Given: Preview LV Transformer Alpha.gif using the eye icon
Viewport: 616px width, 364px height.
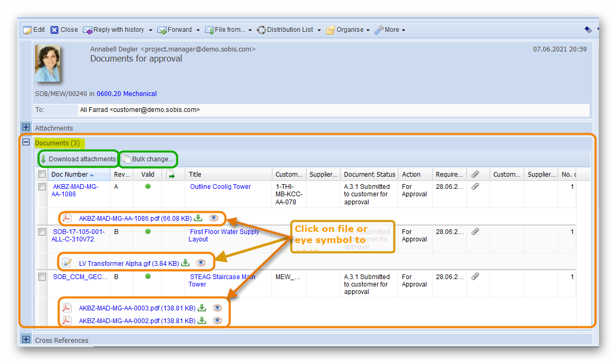Looking at the screenshot, I should [200, 263].
